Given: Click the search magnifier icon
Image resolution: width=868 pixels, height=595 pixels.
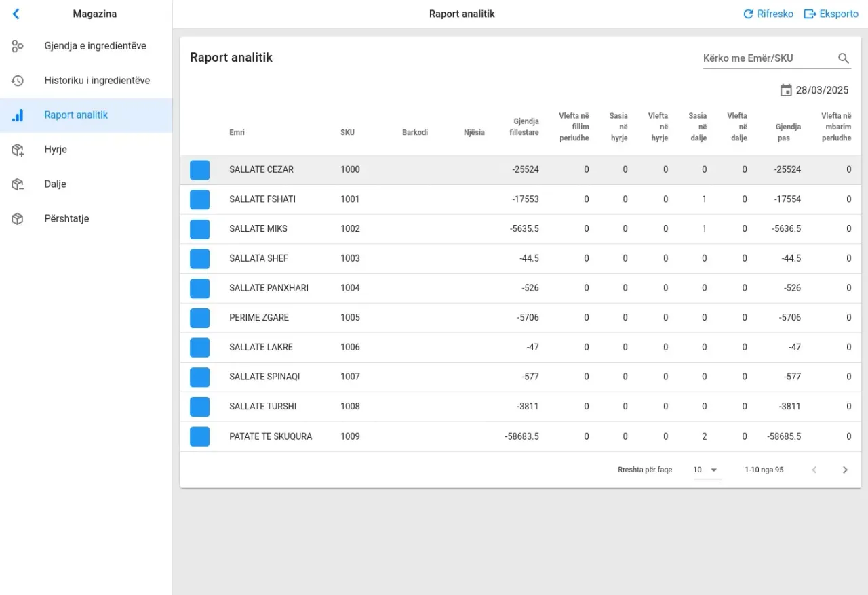Looking at the screenshot, I should (844, 58).
